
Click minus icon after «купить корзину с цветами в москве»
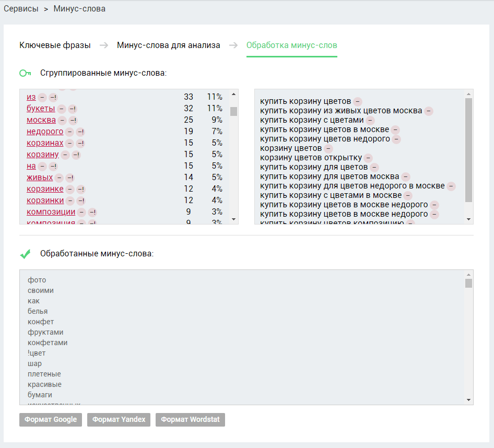point(408,196)
